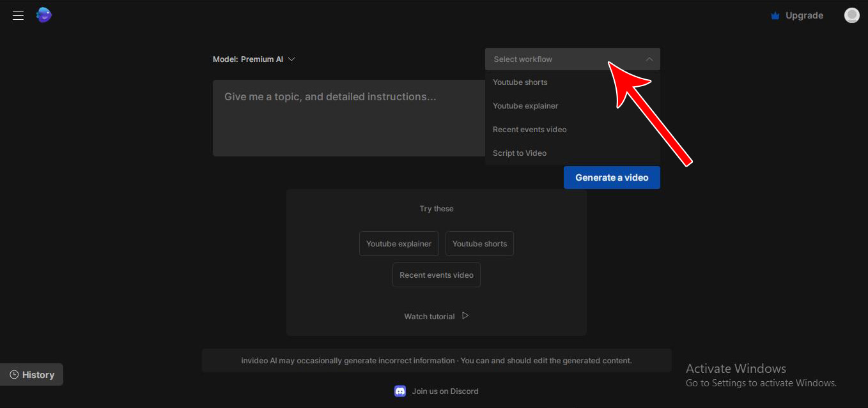Click the Youtube shorts suggestion chip
868x408 pixels.
(x=479, y=244)
